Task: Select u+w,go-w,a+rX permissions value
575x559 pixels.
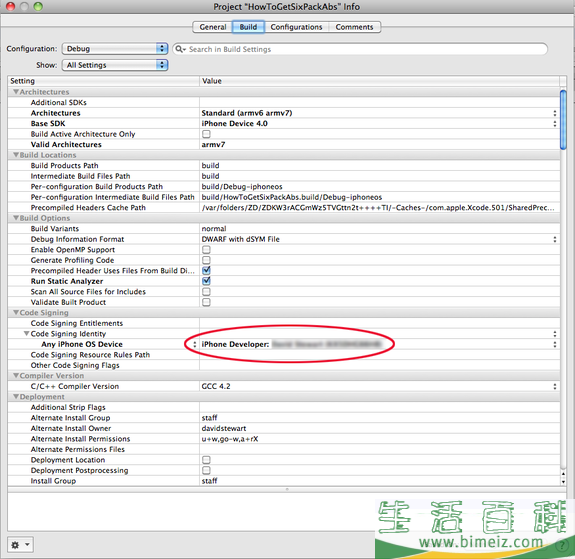Action: [x=230, y=439]
